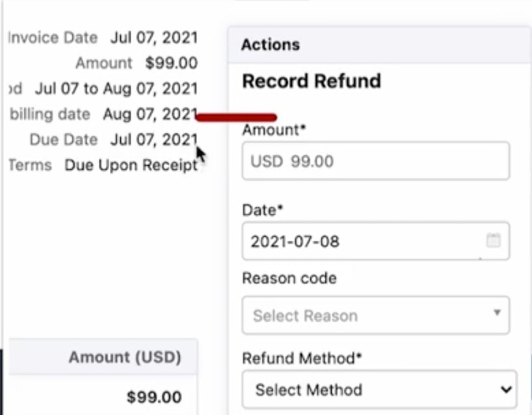Click the Reason code dropdown arrow
The image size is (532, 415).
497,313
